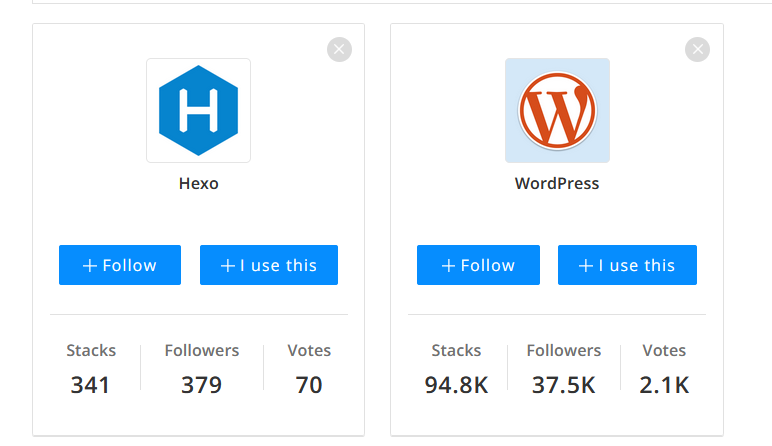Screen dimensions: 772x446
Task: Click WordPress's 37.5K followers count
Action: (564, 384)
